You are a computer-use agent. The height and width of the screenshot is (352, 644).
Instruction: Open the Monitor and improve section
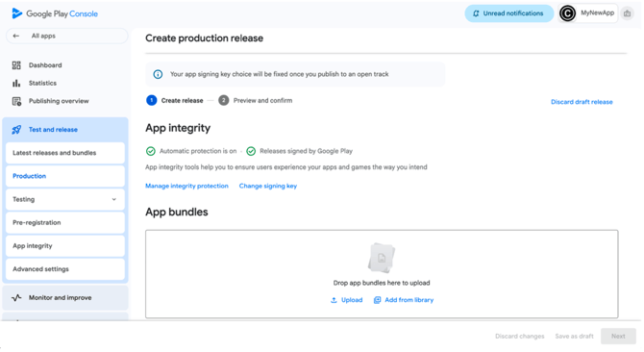point(65,298)
